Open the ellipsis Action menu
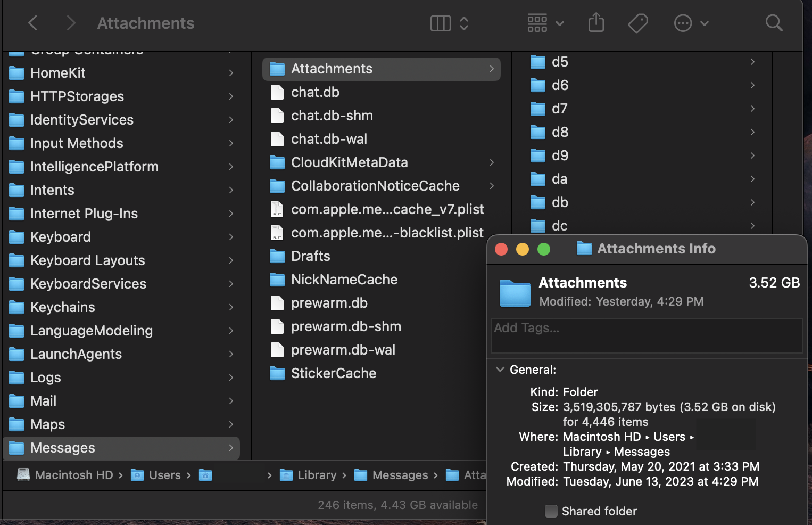This screenshot has width=812, height=525. [x=691, y=23]
